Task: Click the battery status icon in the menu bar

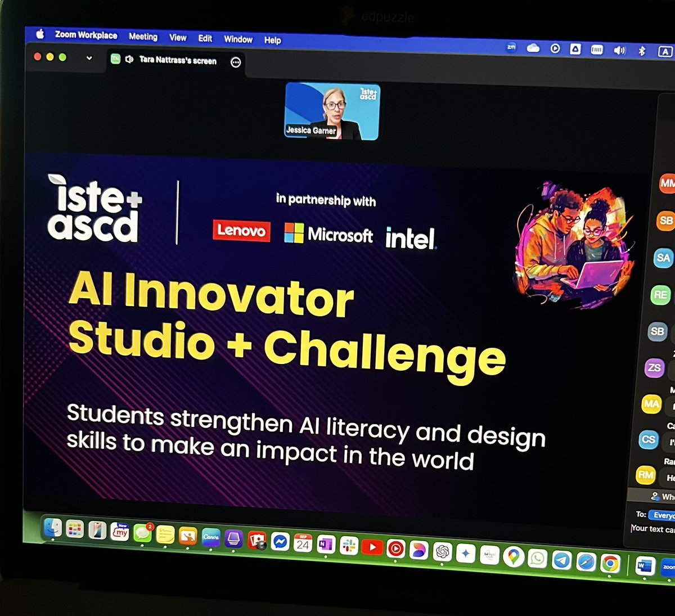Action: tap(597, 50)
